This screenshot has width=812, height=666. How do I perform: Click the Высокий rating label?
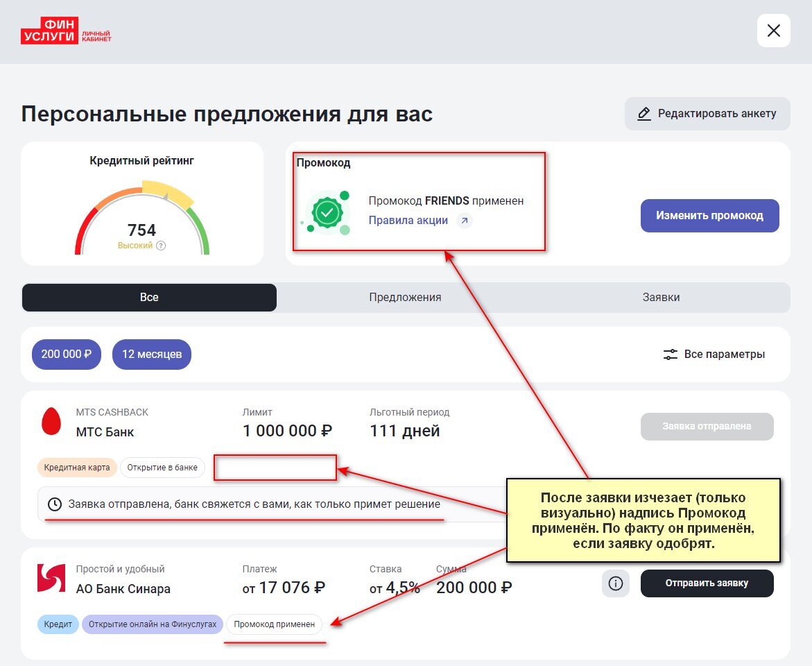coord(135,246)
